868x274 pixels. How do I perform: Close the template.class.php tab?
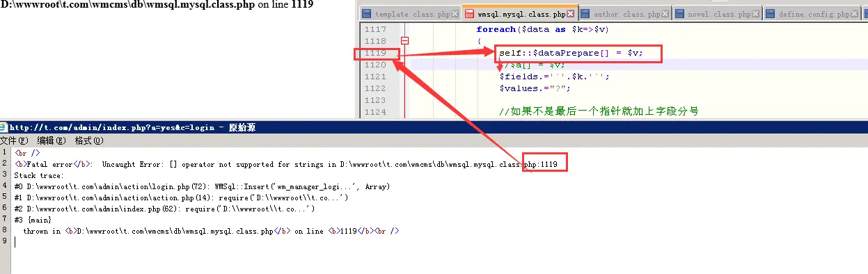tap(455, 14)
